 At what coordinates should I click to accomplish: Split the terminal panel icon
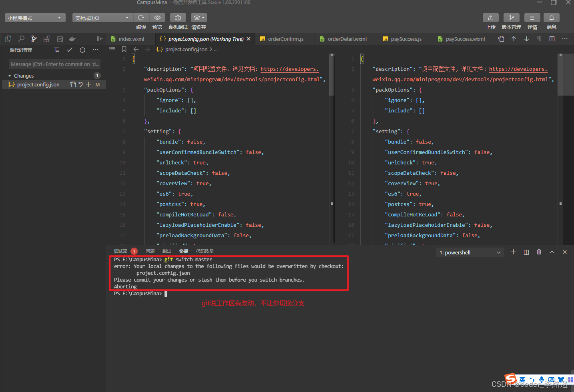coord(526,252)
